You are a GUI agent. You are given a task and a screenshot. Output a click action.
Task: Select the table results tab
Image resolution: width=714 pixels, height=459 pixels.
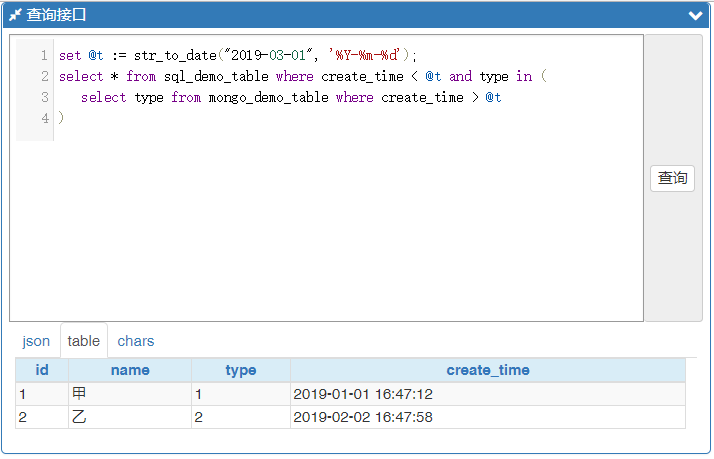click(84, 341)
